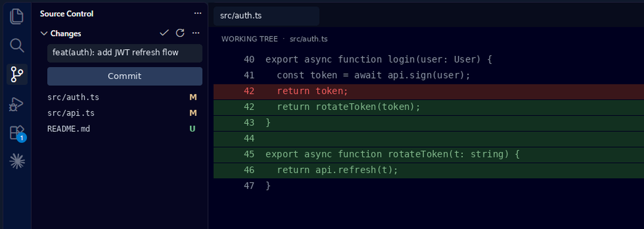
Task: Click the added line 'return rotateToken(token);'
Action: (429, 107)
